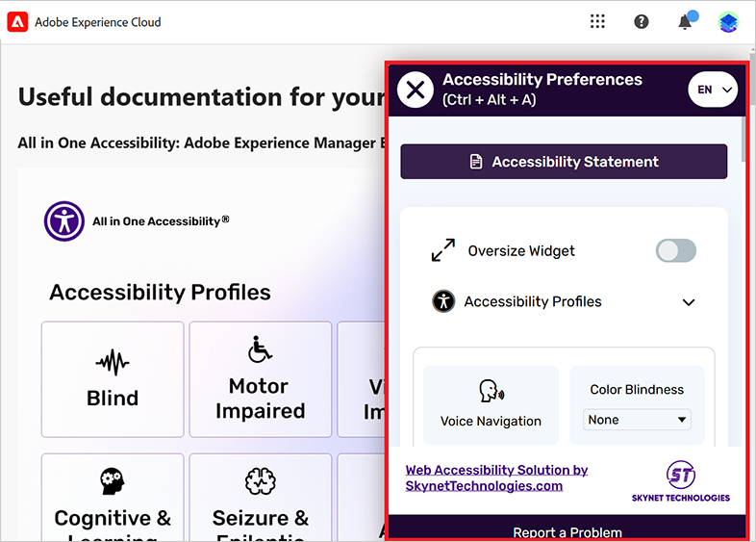Select the Motor Impaired profile card
This screenshot has width=756, height=542.
[x=260, y=379]
